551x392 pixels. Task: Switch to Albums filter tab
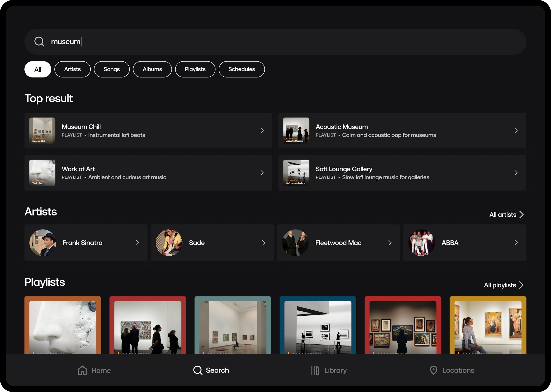point(152,70)
